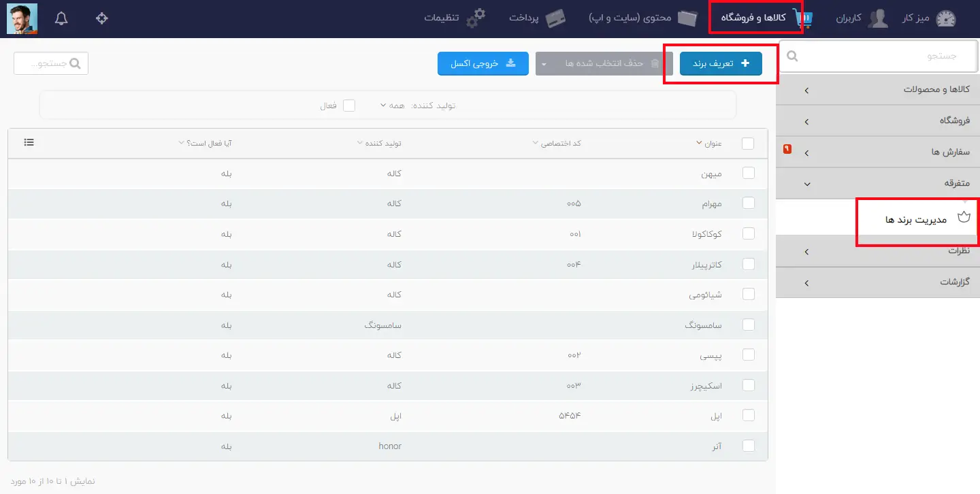The width and height of the screenshot is (980, 494).
Task: Click manufacturer سامسونگ cell
Action: click(383, 325)
